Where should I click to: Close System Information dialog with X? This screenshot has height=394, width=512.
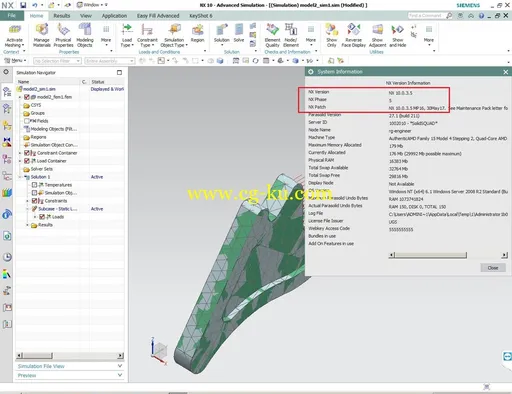(505, 72)
